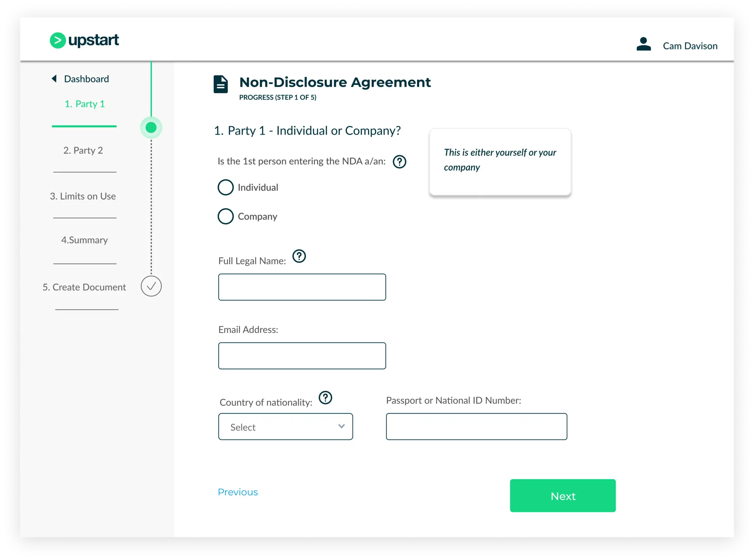The height and width of the screenshot is (560, 754).
Task: Open the Dashboard link
Action: 86,79
